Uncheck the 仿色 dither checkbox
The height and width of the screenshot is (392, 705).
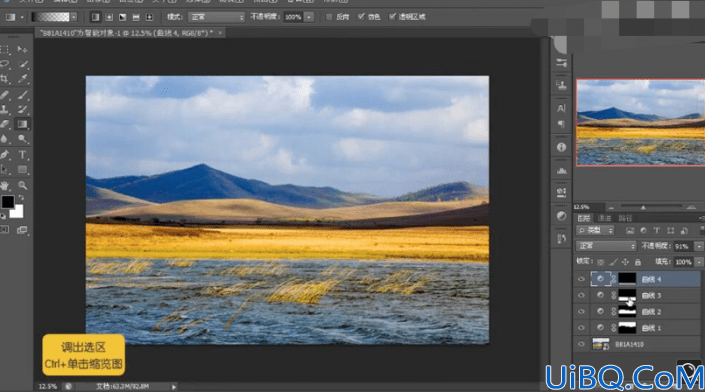click(361, 17)
